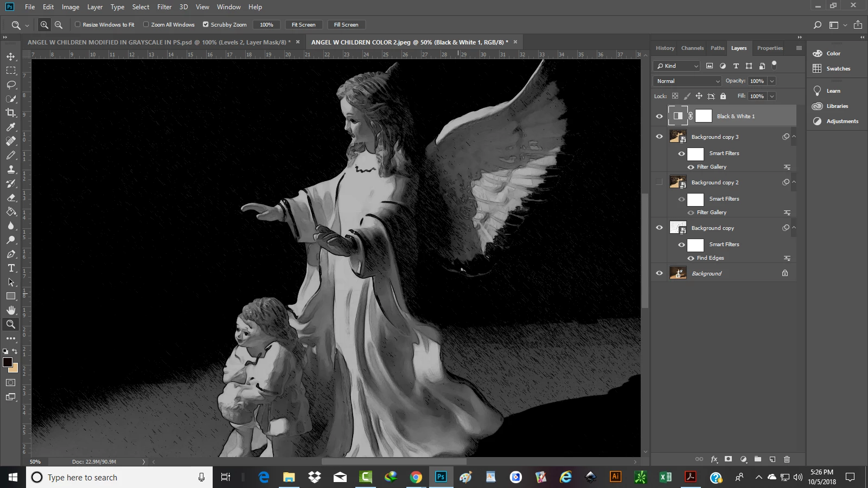Select the Eyedropper tool

tap(11, 127)
